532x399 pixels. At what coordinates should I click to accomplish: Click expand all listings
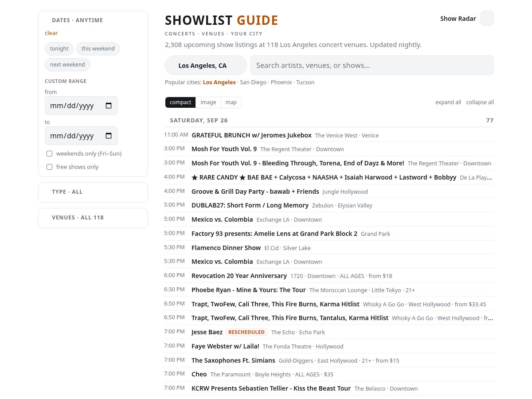click(x=448, y=102)
